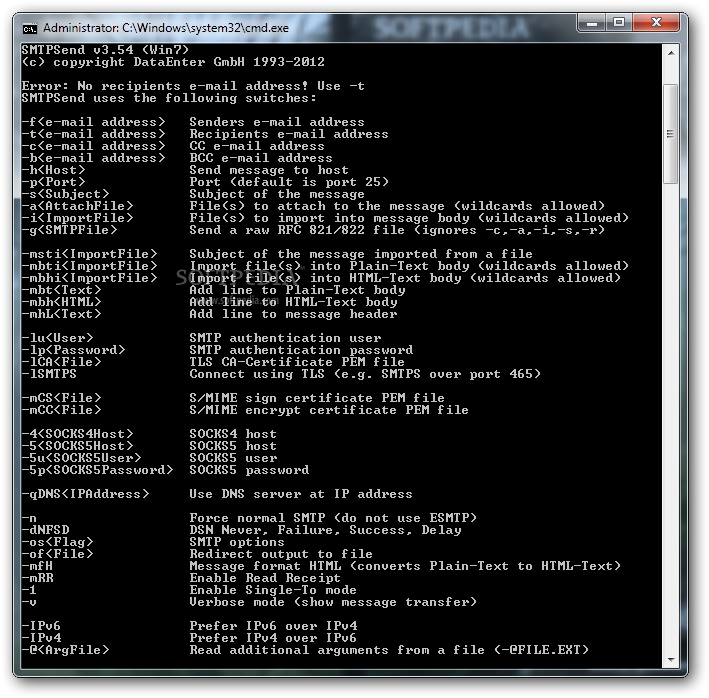Click the '-t<e-mail address>' switch

tap(94, 134)
